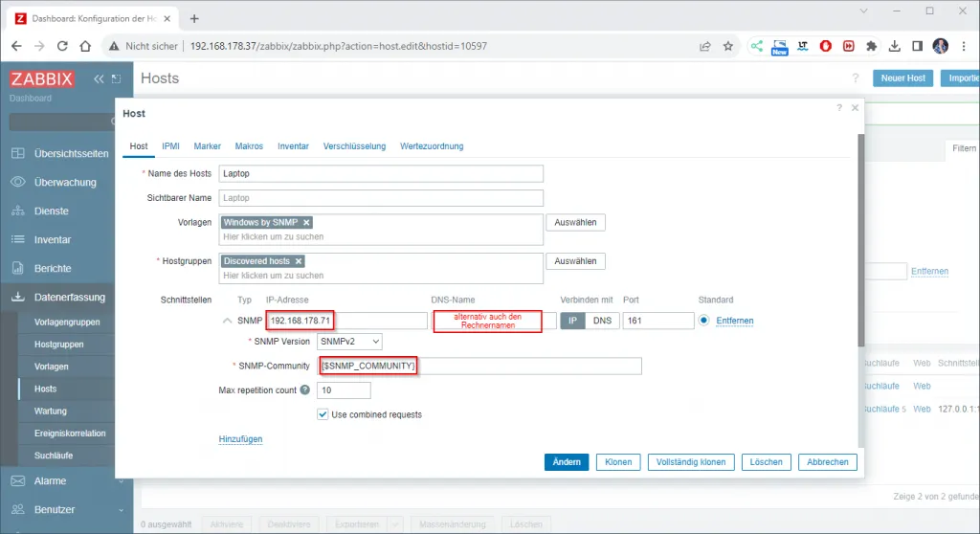This screenshot has width=980, height=534.
Task: Remove the Windows by SNMP template tag
Action: pyautogui.click(x=306, y=222)
